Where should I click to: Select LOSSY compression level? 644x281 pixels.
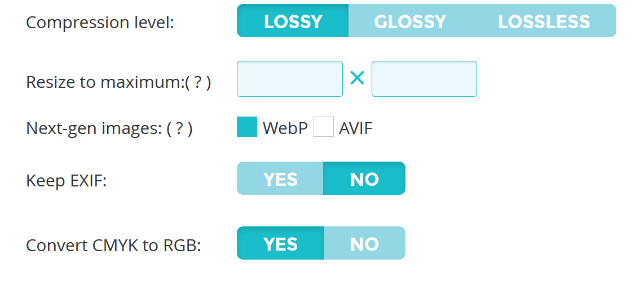pyautogui.click(x=293, y=21)
